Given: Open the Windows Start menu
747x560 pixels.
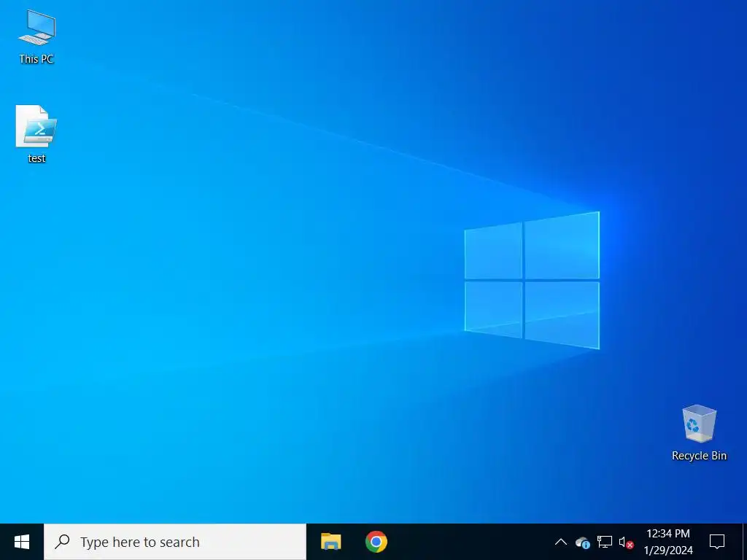Looking at the screenshot, I should click(22, 542).
